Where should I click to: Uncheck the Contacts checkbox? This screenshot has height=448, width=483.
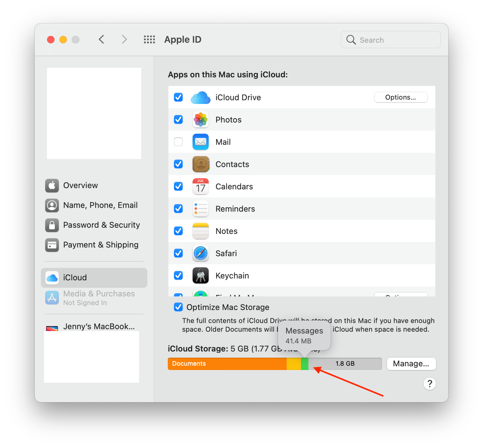click(x=178, y=164)
